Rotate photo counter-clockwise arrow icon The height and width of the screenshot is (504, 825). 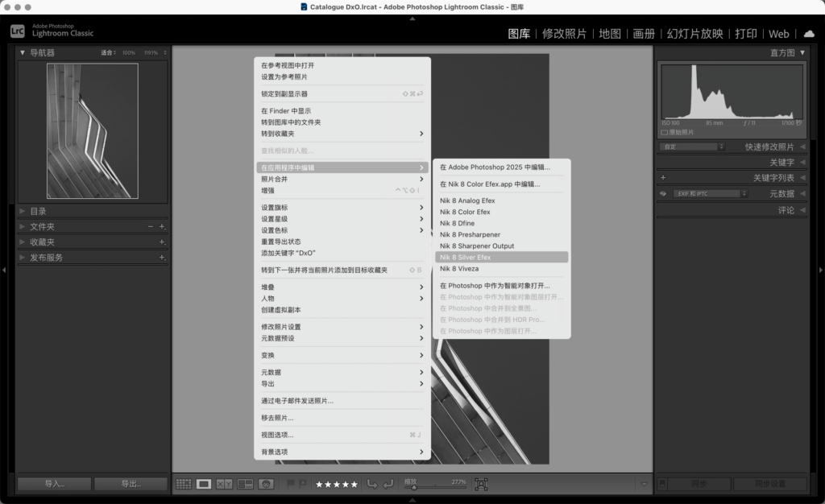coord(372,484)
